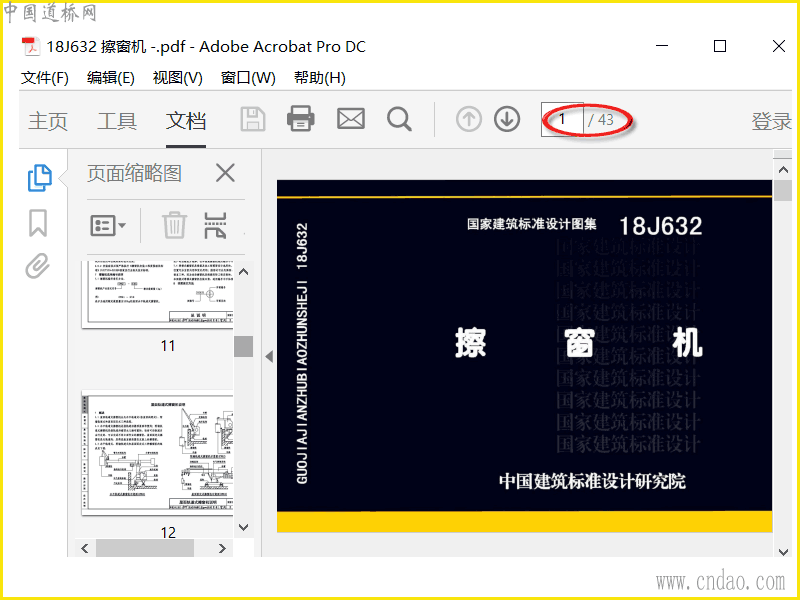
Task: Open the Bookmarks sidebar icon
Action: click(x=38, y=223)
